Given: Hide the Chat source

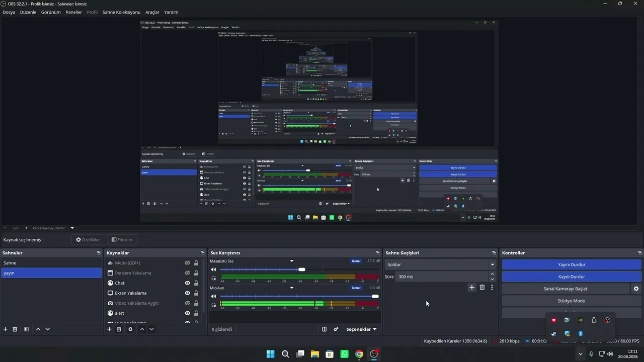Looking at the screenshot, I should (x=187, y=283).
